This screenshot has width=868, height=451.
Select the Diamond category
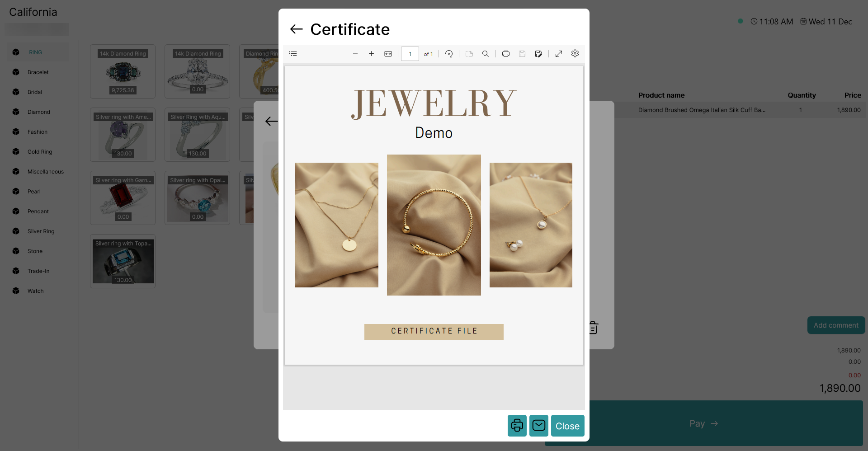click(x=38, y=112)
